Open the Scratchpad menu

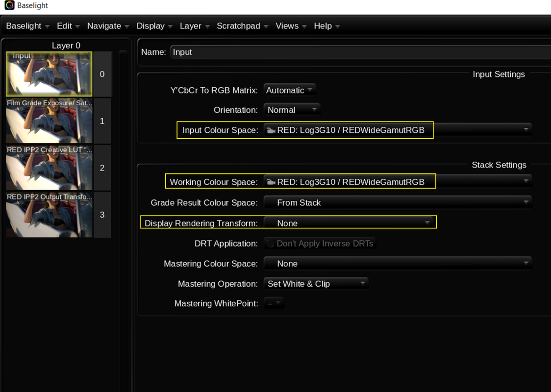242,26
